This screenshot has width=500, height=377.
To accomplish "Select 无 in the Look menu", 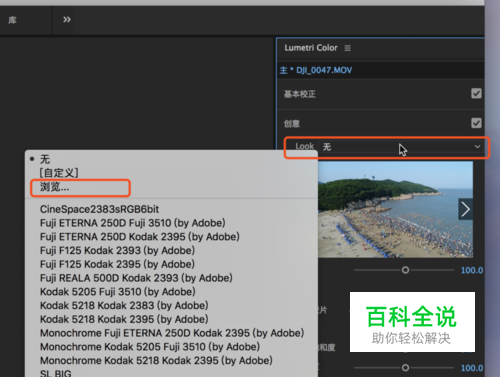I will (45, 159).
